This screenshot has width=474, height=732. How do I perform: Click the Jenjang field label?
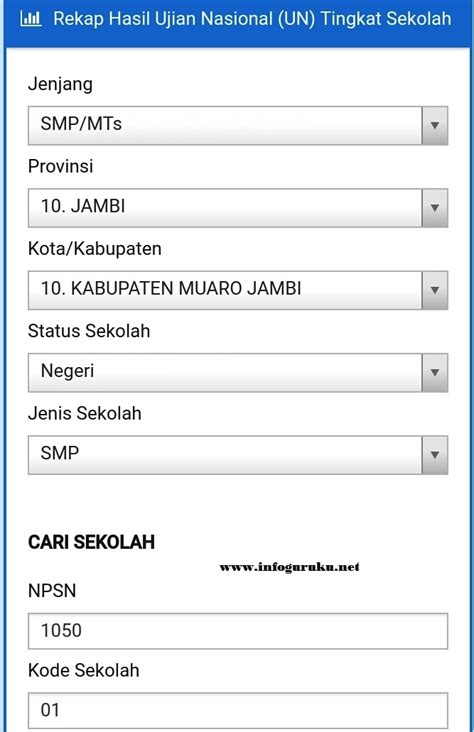click(60, 85)
